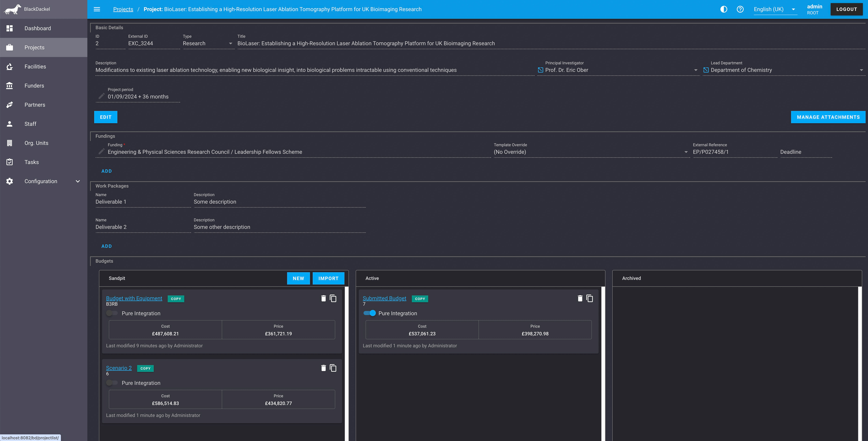Screen dimensions: 868x441
Task: Click the Configuration gear icon
Action: [9, 181]
